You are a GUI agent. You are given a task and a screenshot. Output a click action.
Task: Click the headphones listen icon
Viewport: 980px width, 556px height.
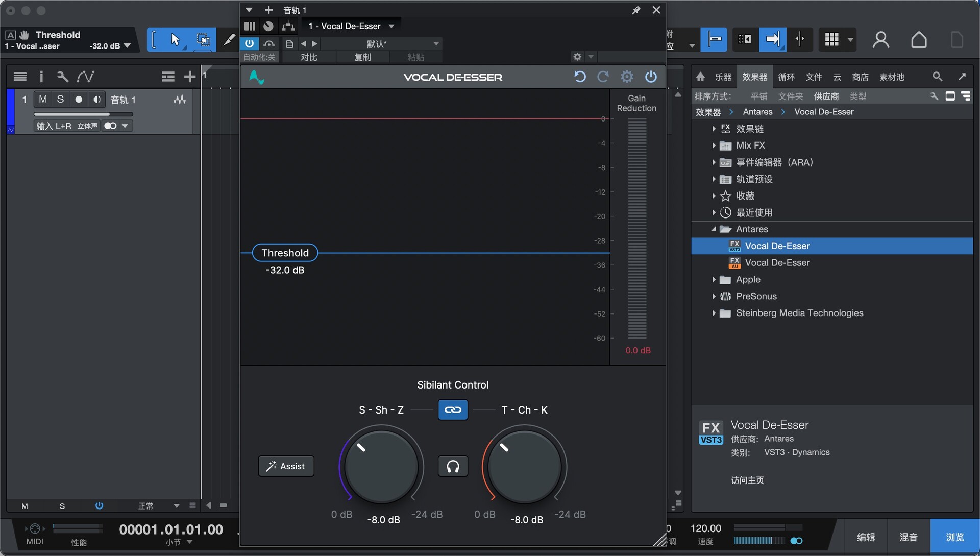(x=453, y=466)
